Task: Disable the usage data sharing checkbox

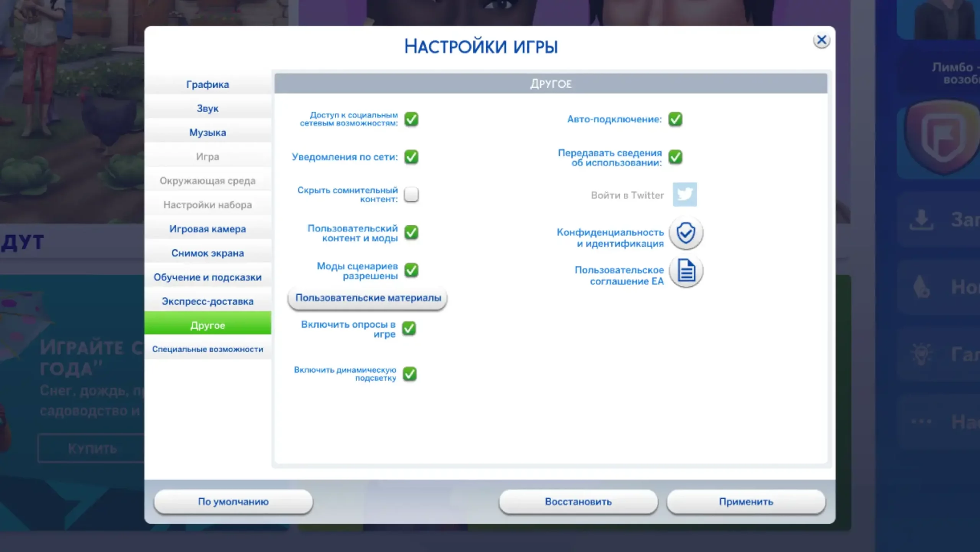Action: (675, 157)
